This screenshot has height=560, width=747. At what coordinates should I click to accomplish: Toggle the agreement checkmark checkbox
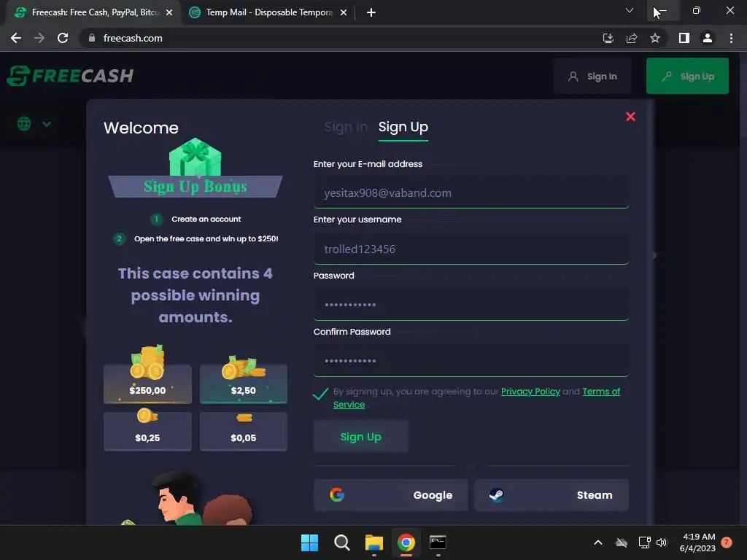tap(321, 393)
